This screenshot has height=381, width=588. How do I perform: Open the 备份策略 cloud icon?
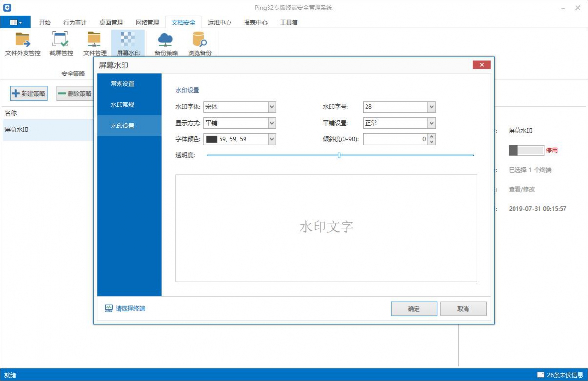tap(166, 40)
